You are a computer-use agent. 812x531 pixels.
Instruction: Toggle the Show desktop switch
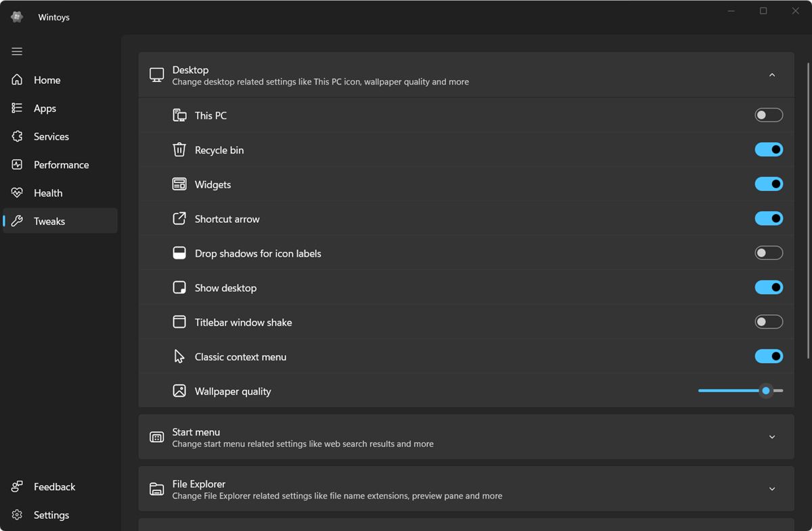coord(769,288)
